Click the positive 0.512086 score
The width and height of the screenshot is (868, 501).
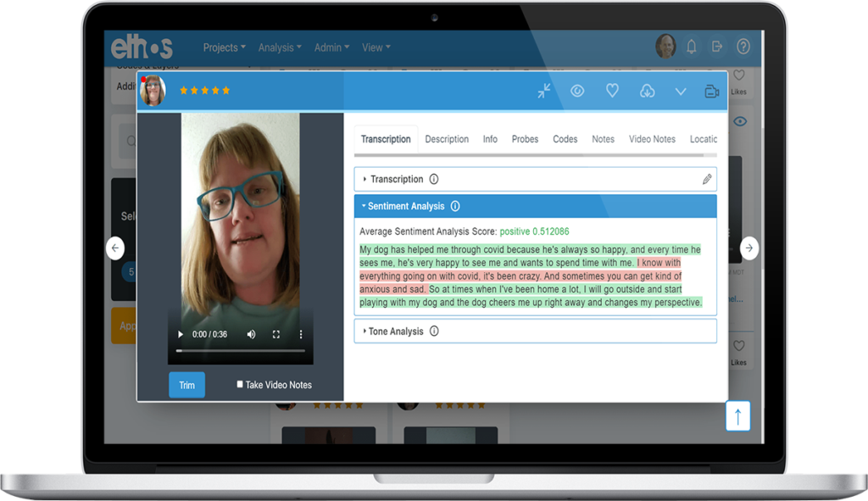click(534, 231)
